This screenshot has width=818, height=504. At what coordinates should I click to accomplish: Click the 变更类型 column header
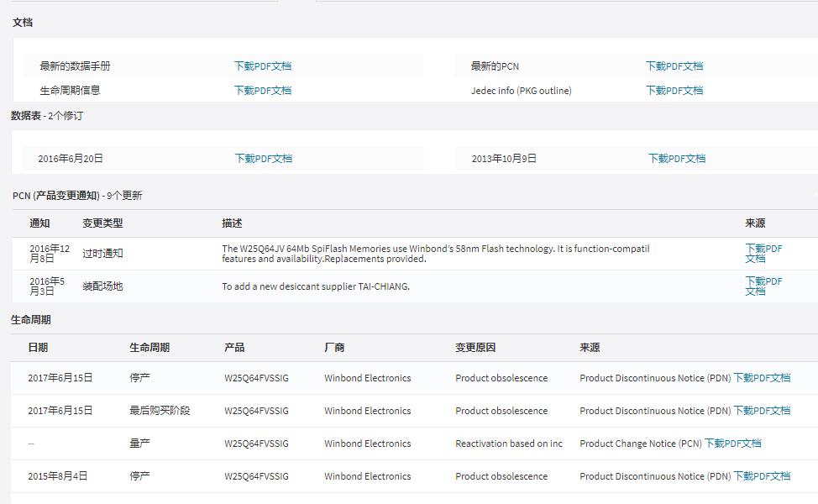(x=102, y=223)
